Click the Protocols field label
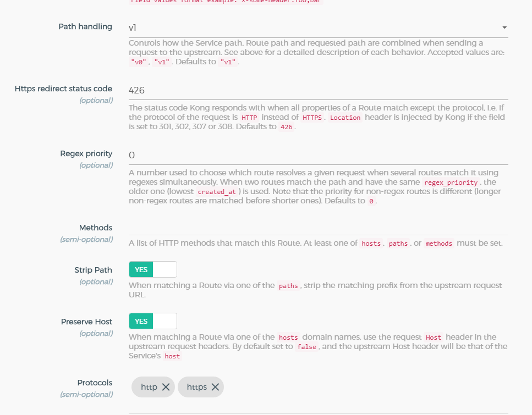The height and width of the screenshot is (415, 532). 95,383
